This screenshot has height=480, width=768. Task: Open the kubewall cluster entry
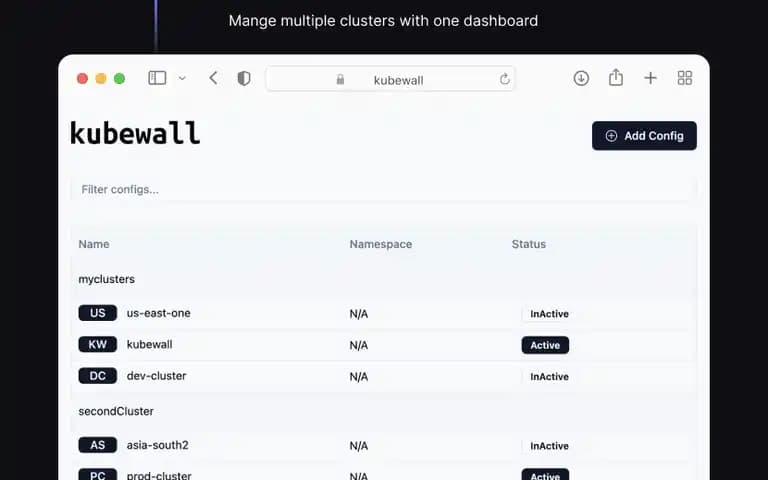pos(149,344)
